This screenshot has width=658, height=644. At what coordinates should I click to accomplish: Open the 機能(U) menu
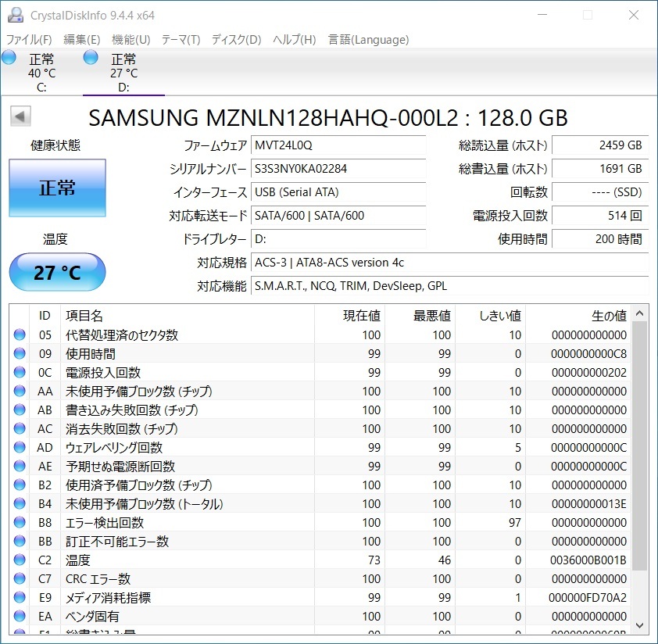pos(130,40)
